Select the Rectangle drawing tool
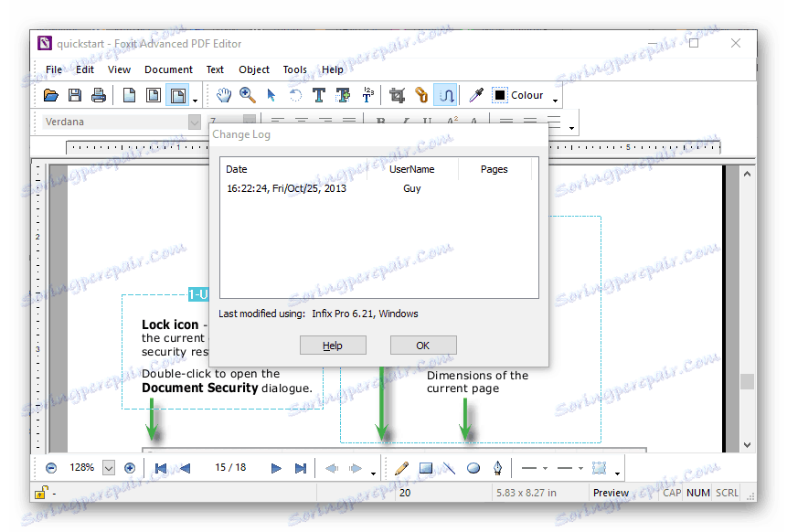Viewport: 787px width, 532px height. click(x=426, y=468)
